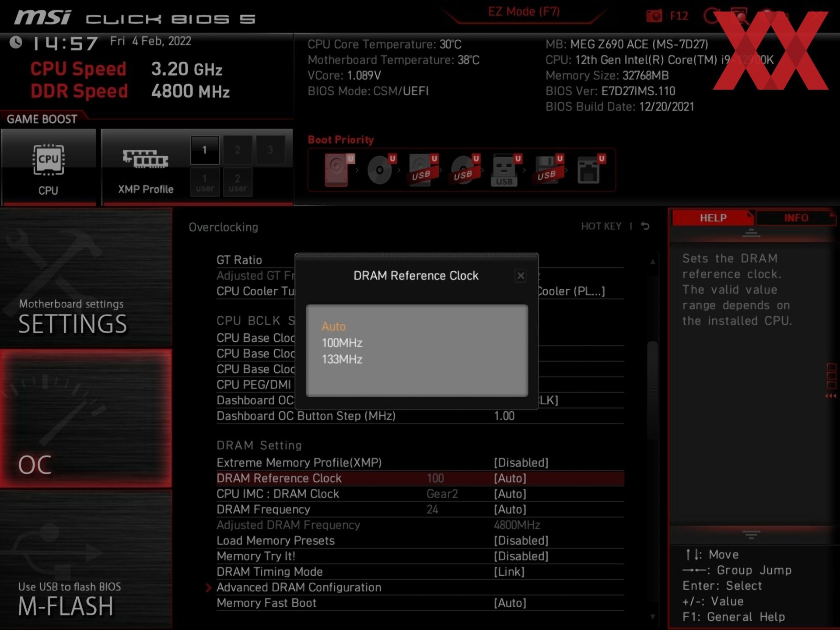Click the Game Boost CPU chip icon
840x630 pixels.
[48, 160]
